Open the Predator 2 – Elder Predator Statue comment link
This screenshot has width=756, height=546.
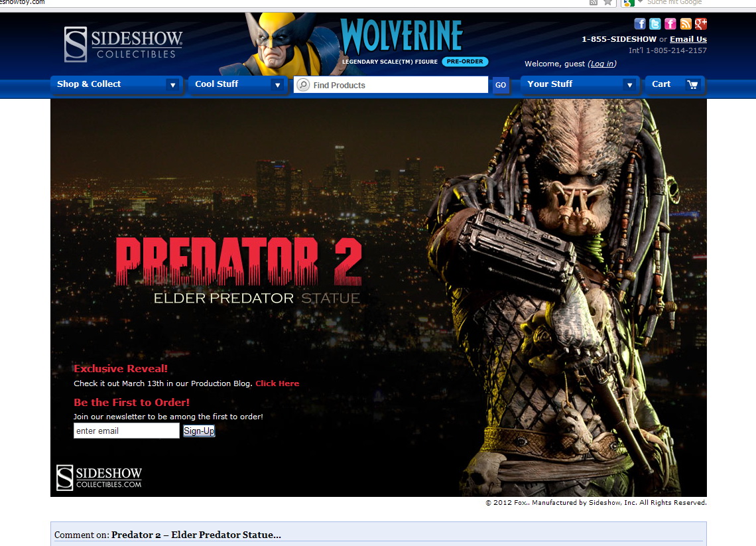coord(196,535)
